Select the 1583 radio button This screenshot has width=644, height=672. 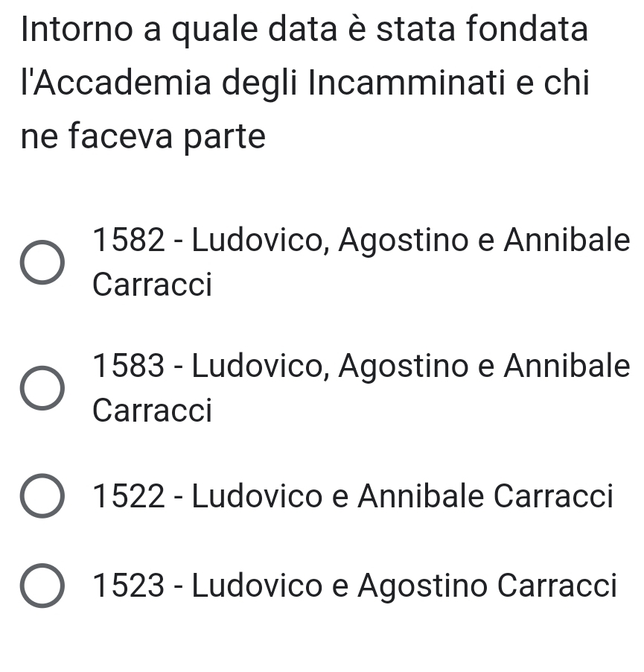pos(41,388)
